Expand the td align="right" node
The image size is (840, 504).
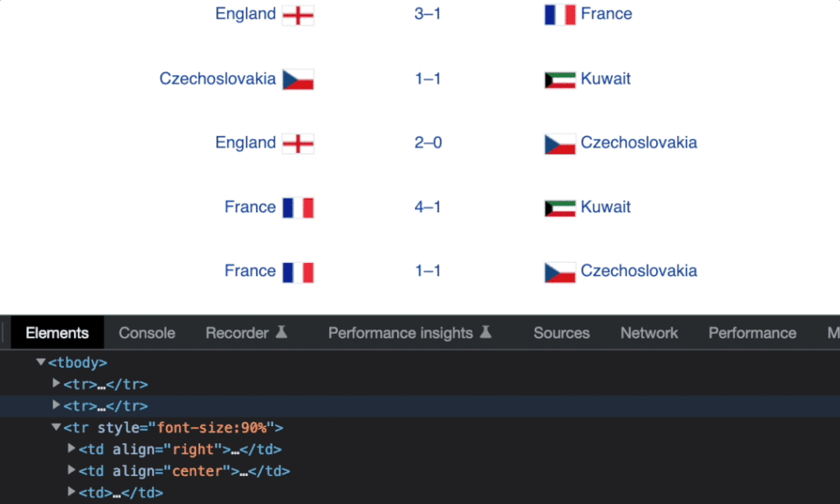(71, 449)
